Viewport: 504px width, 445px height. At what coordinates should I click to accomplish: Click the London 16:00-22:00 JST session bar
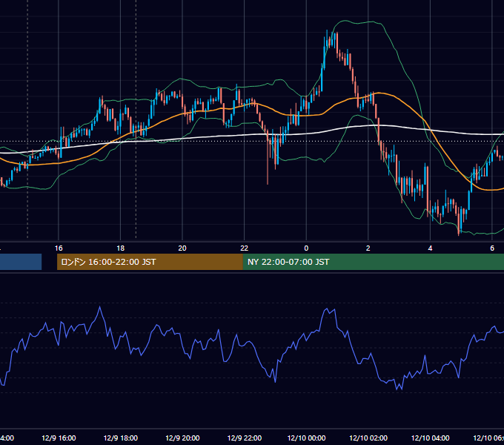pyautogui.click(x=150, y=262)
